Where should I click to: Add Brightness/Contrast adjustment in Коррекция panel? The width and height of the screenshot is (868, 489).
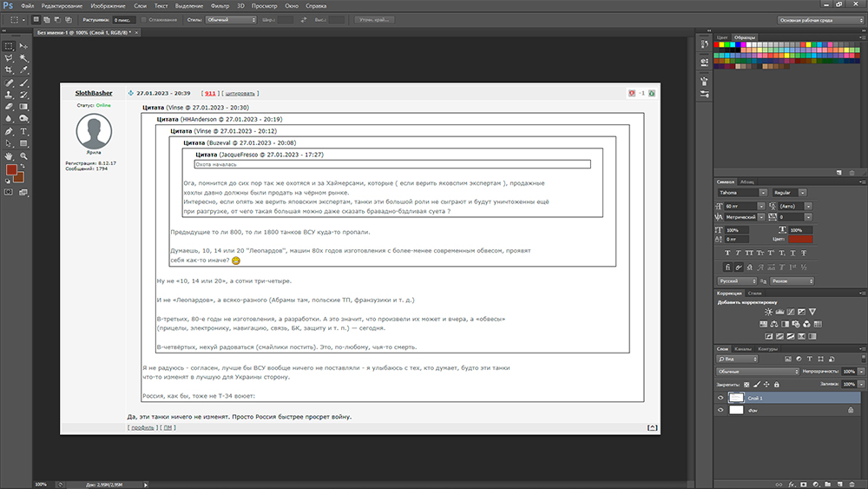pyautogui.click(x=768, y=312)
